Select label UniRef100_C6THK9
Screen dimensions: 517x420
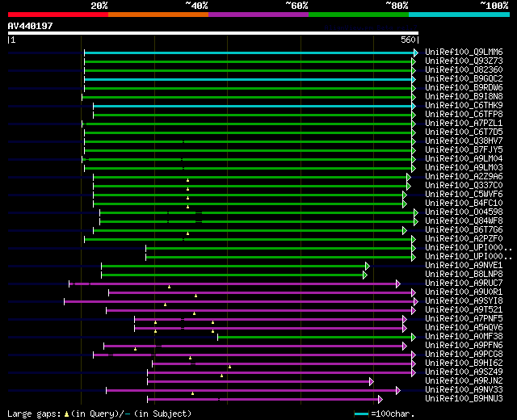[464, 106]
